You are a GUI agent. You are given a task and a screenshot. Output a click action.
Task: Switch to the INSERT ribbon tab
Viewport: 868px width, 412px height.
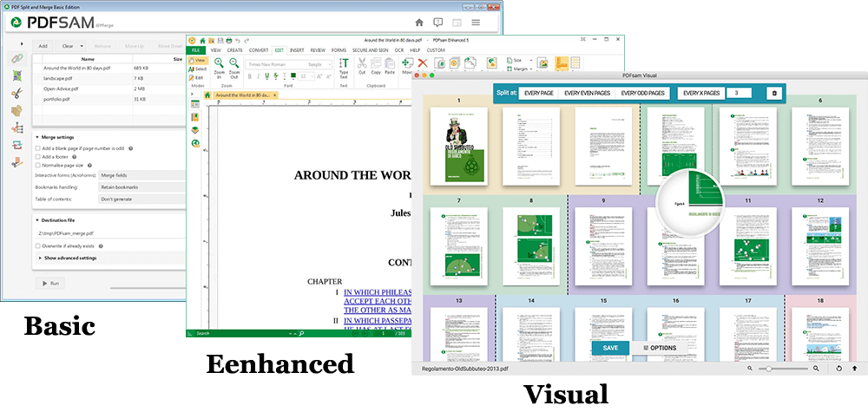tap(297, 49)
